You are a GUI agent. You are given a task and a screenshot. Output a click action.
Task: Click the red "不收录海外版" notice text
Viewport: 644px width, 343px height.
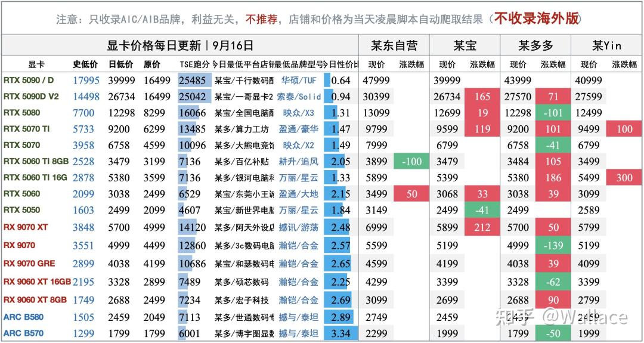[536, 18]
